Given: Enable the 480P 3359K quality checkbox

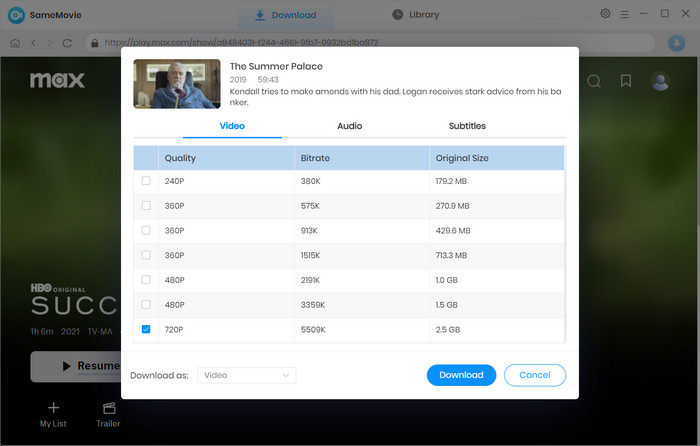Looking at the screenshot, I should coord(146,304).
